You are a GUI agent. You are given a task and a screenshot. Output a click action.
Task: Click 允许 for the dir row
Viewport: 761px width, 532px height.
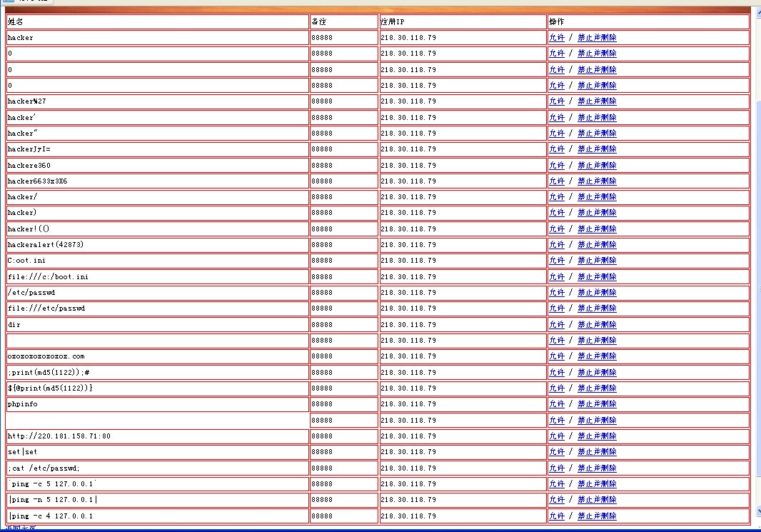[x=556, y=325]
